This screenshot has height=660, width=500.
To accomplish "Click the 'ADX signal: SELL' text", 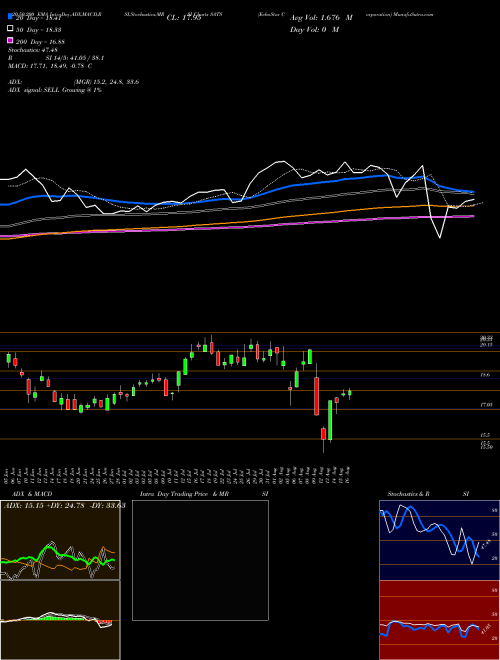I will 34,90.
